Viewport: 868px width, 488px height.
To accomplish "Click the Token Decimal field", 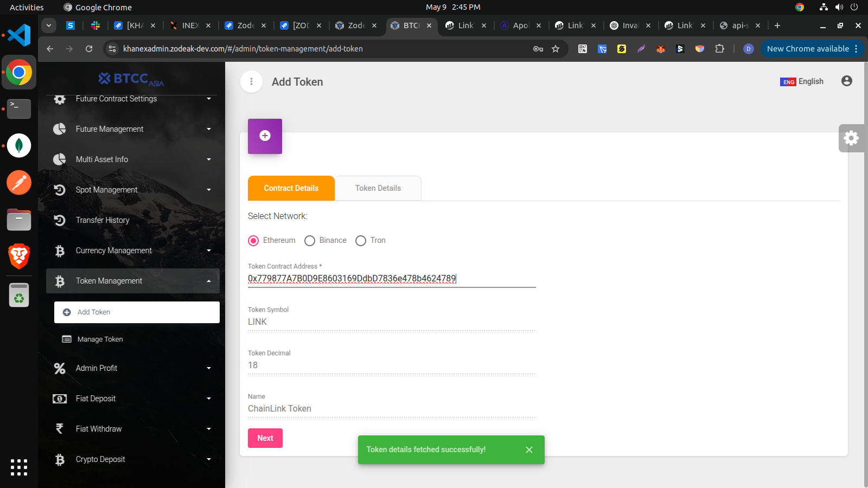I will tap(392, 365).
